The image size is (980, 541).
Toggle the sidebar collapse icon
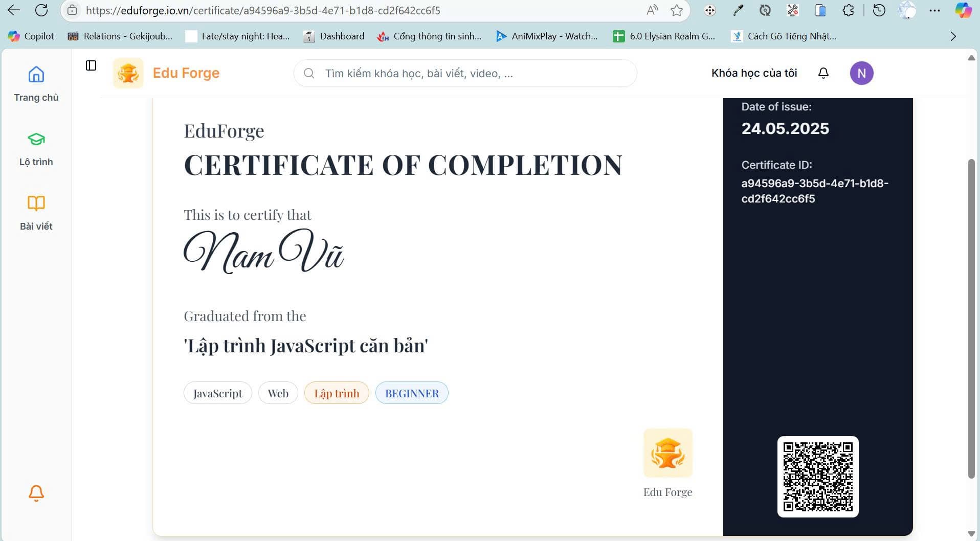click(91, 65)
